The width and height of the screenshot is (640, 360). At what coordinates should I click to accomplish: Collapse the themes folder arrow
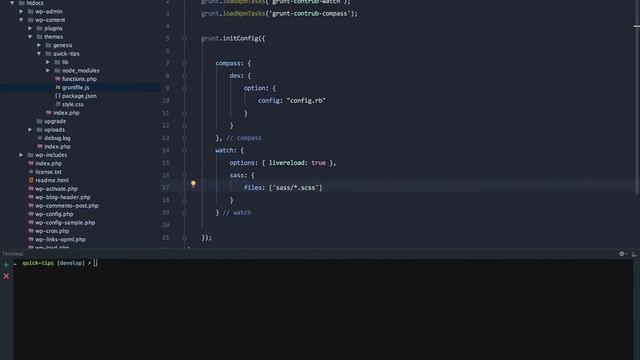(x=30, y=37)
